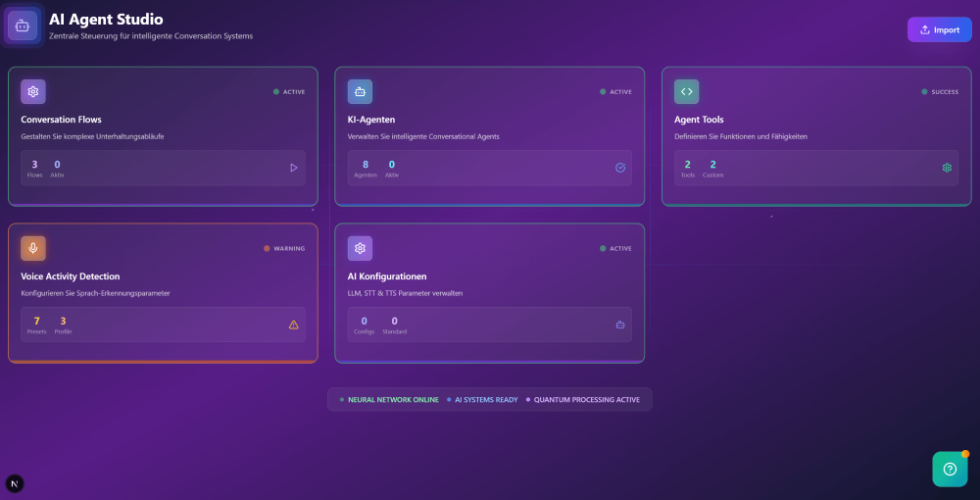
Task: Click the round N badge in bottom-left corner
Action: click(x=15, y=483)
